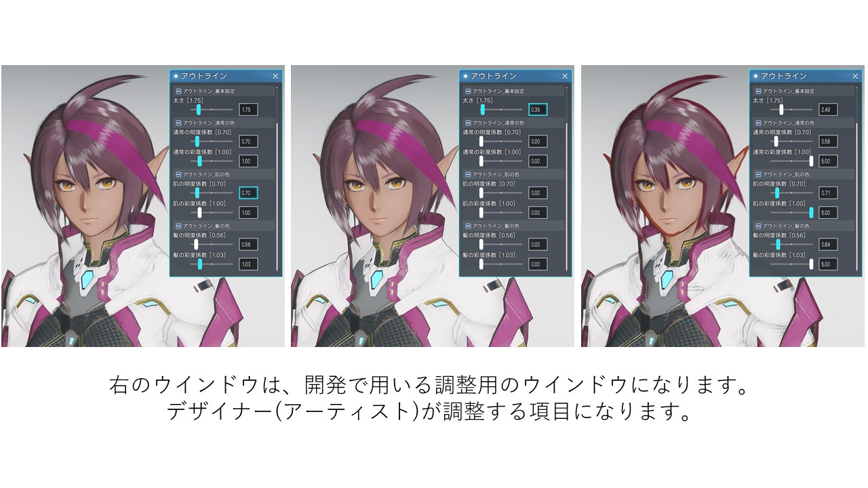The height and width of the screenshot is (488, 868).
Task: Click the diamond icon of the panel showing 1.75
Action: click(176, 77)
